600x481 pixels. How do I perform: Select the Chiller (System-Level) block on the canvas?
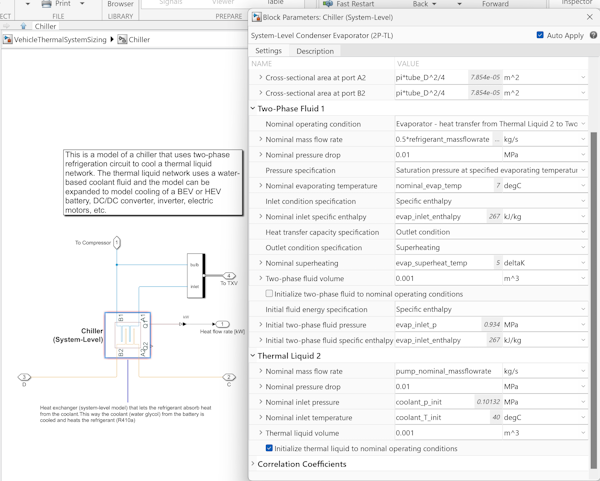tap(128, 335)
